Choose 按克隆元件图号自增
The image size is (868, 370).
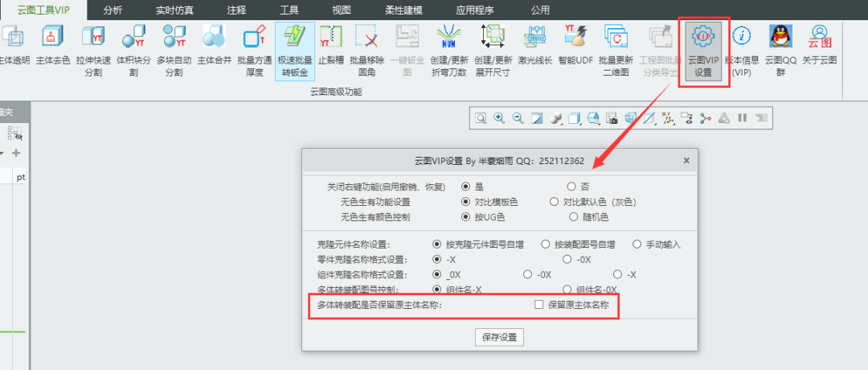click(x=436, y=245)
